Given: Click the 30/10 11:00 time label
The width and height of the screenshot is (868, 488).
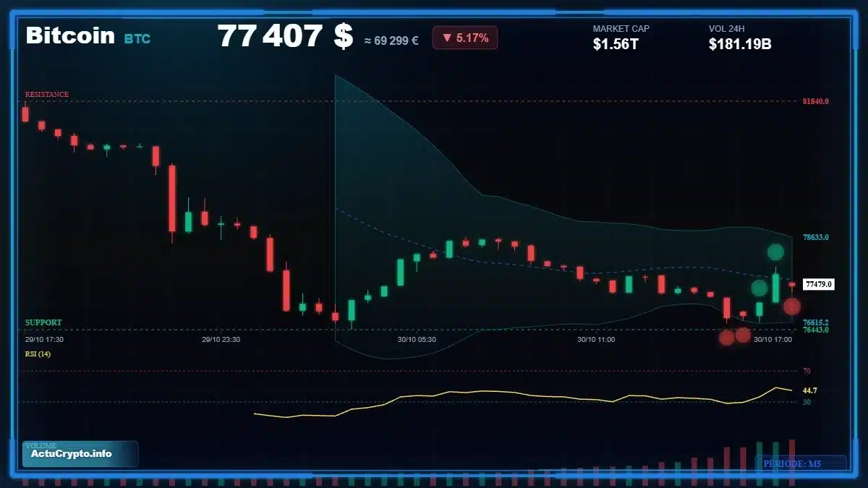Looking at the screenshot, I should click(x=596, y=339).
